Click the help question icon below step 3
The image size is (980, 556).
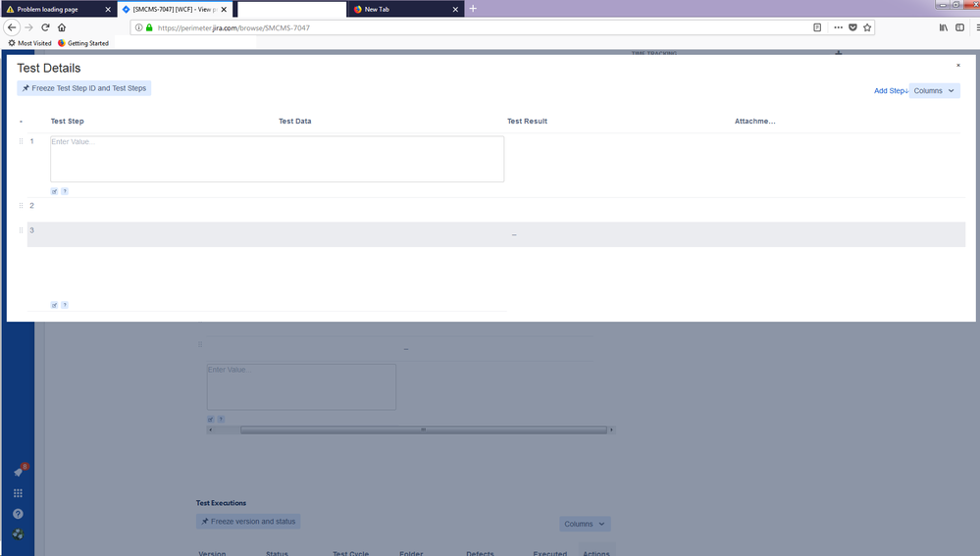point(65,305)
